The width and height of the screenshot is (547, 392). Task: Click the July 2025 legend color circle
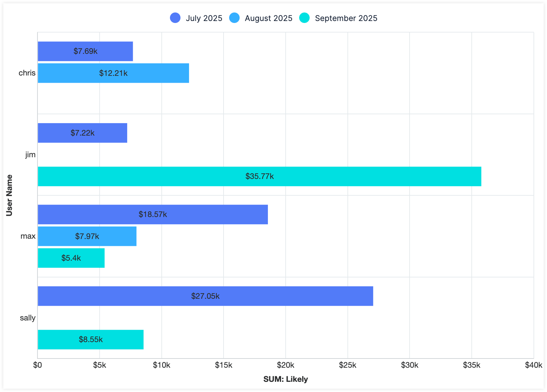point(175,18)
